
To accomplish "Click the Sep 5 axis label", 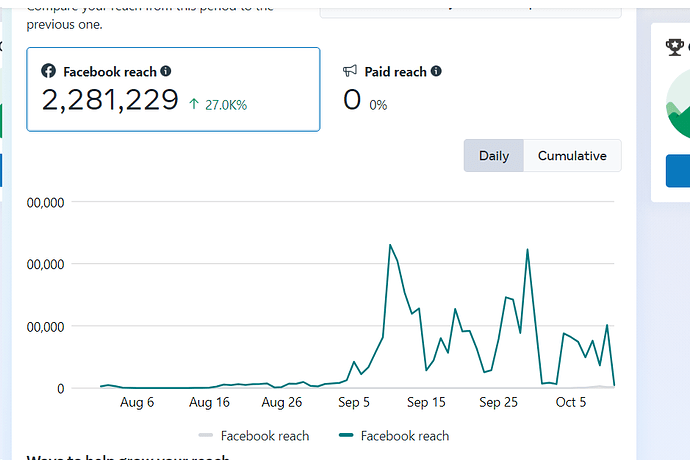I will pyautogui.click(x=354, y=402).
